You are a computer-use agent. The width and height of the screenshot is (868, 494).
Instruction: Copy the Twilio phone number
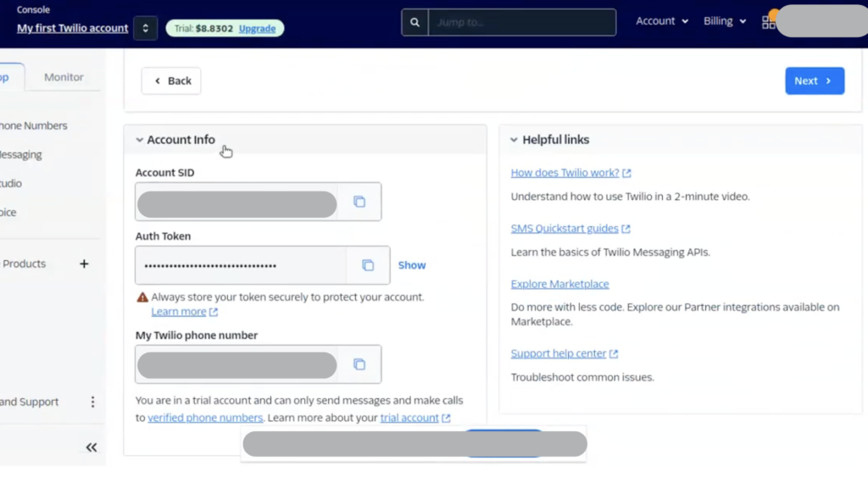[359, 364]
